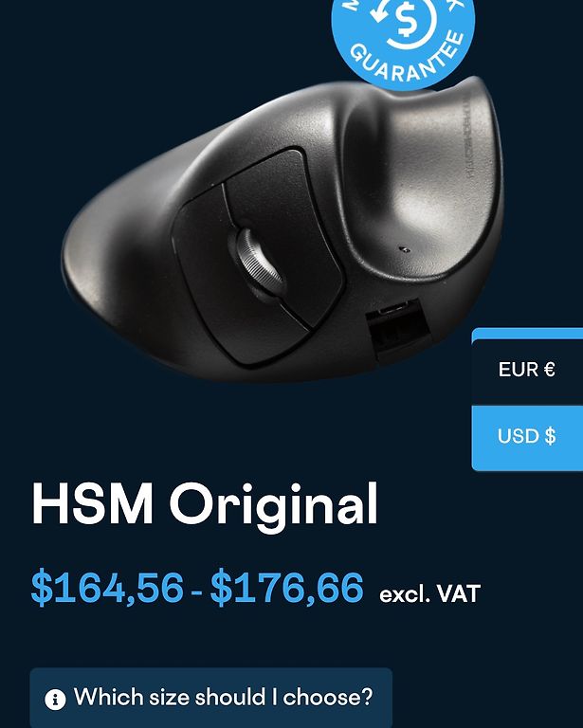Click the excl. VAT label
This screenshot has height=728, width=583.
(429, 593)
